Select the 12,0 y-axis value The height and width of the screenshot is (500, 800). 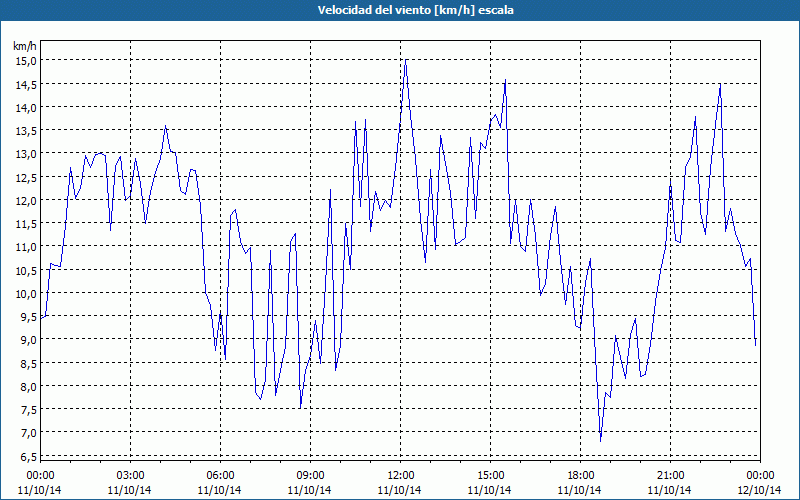click(26, 201)
